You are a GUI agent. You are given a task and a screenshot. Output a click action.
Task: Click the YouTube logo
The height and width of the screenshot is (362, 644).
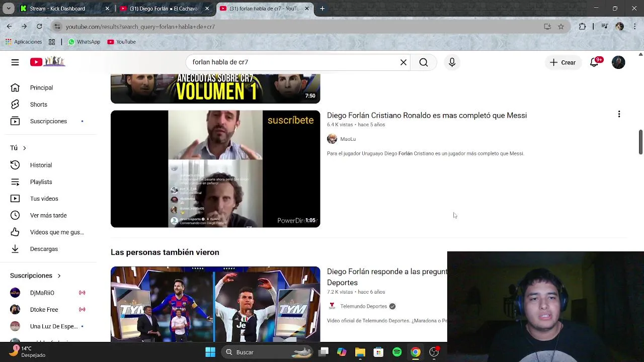[x=47, y=62]
